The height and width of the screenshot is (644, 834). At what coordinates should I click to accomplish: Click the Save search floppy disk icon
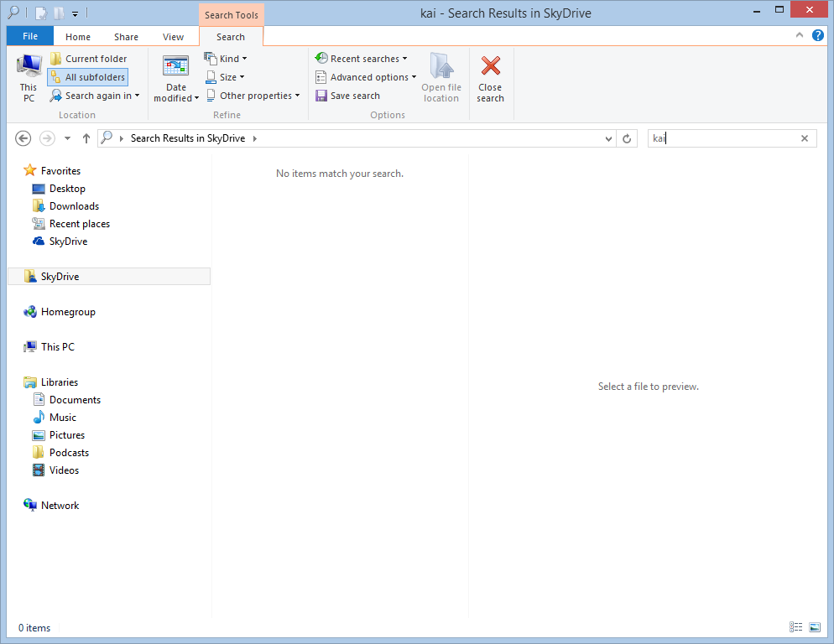click(321, 96)
